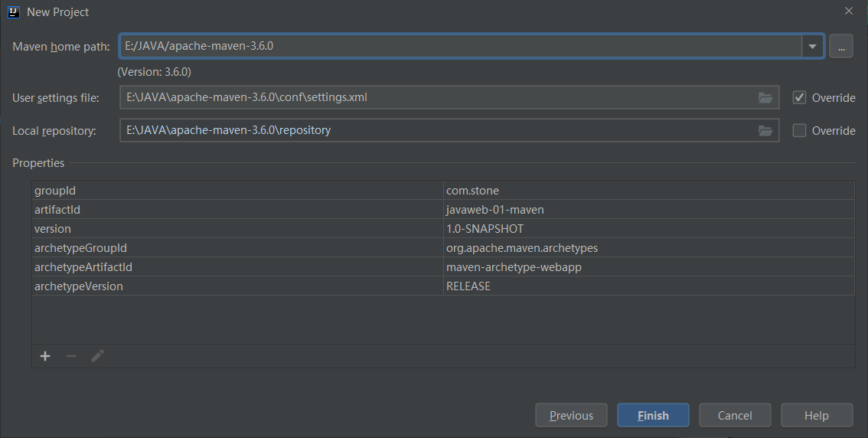
Task: Click the org.apache.maven.archetypes value cell
Action: (x=649, y=248)
